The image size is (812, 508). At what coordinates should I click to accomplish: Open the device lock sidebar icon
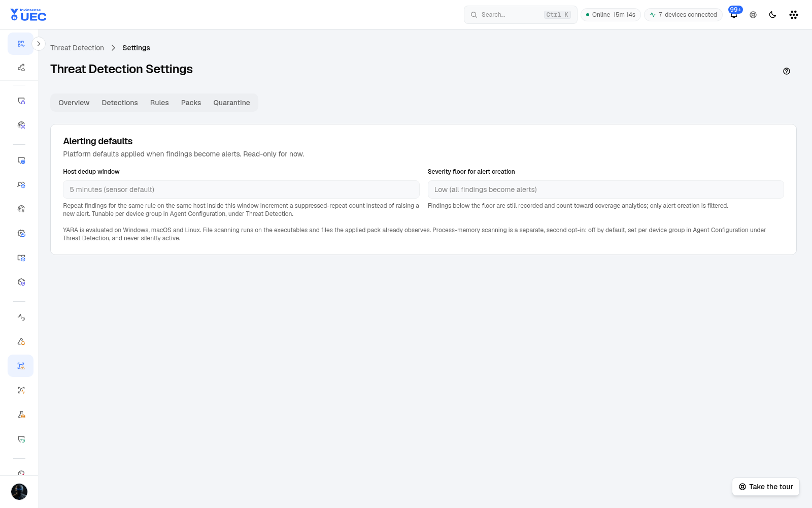(21, 101)
